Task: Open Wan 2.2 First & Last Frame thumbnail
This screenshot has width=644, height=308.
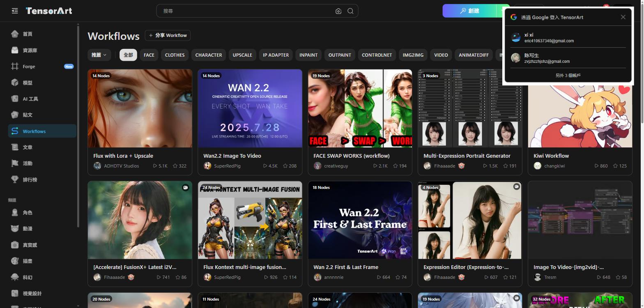Action: [360, 220]
